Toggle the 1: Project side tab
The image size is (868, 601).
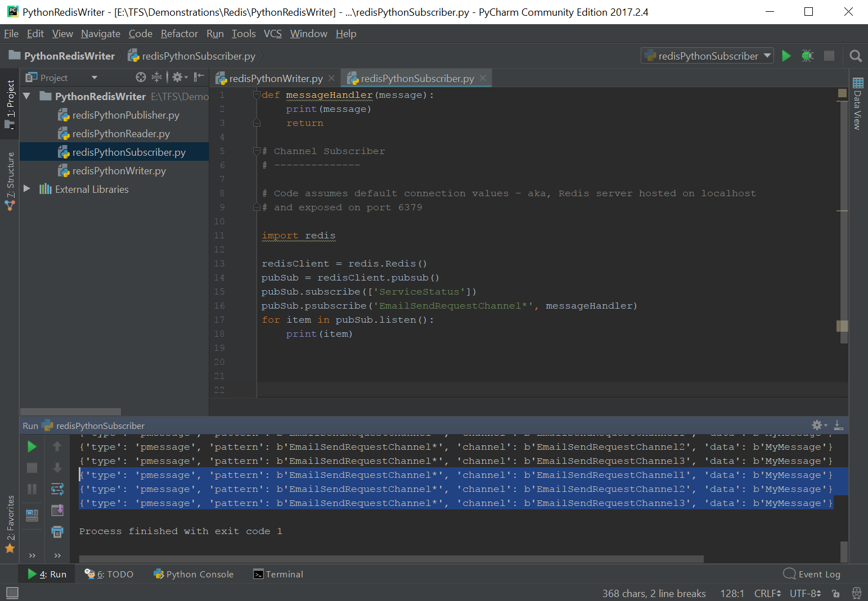(x=10, y=104)
